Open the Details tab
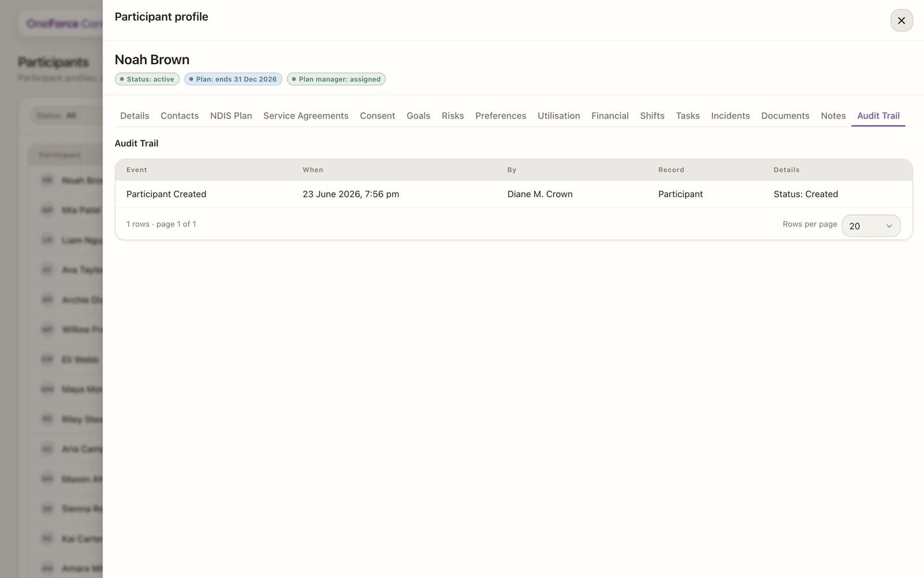This screenshot has height=578, width=924. [x=135, y=116]
